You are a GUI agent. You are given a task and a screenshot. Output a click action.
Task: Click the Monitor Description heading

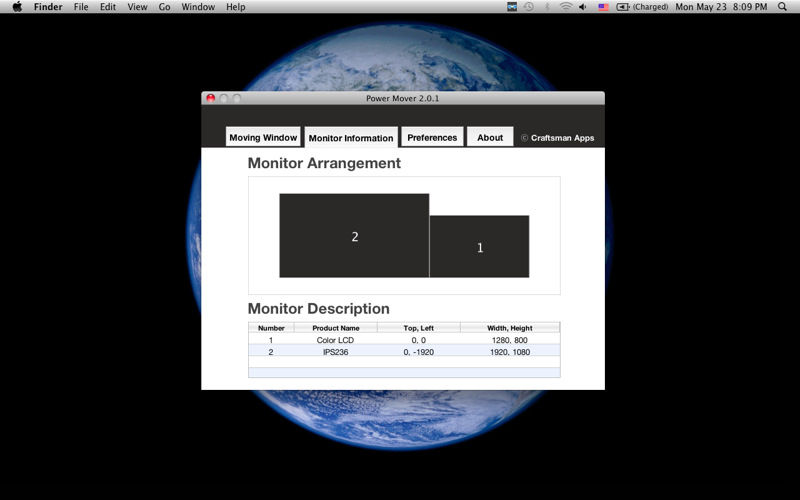coord(318,309)
